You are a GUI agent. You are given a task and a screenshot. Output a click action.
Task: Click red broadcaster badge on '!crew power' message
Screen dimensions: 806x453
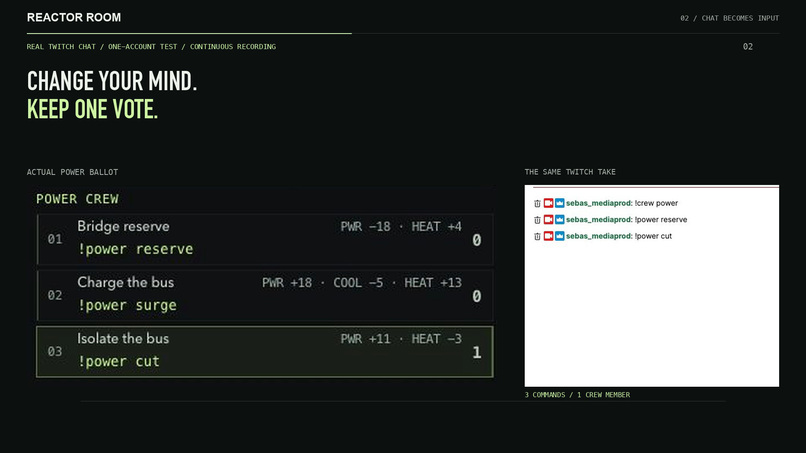548,203
